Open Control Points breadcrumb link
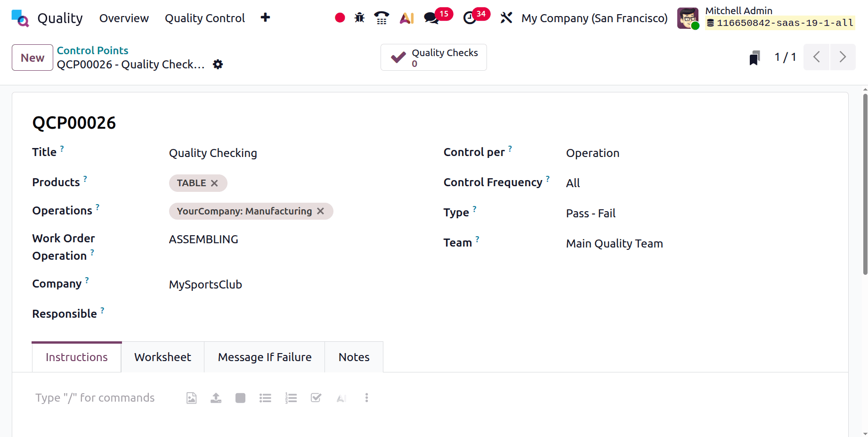 click(x=92, y=50)
